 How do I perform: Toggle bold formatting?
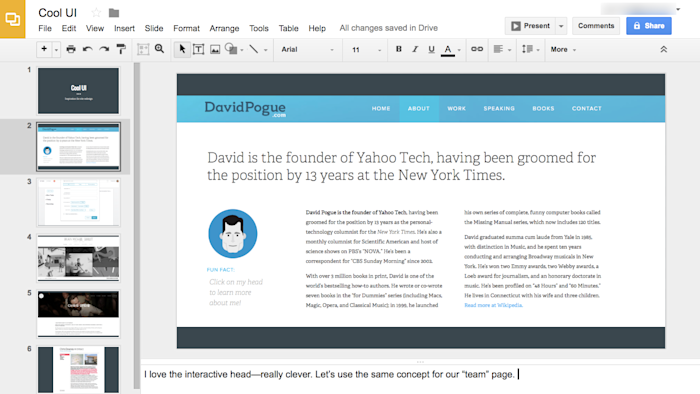[x=399, y=49]
